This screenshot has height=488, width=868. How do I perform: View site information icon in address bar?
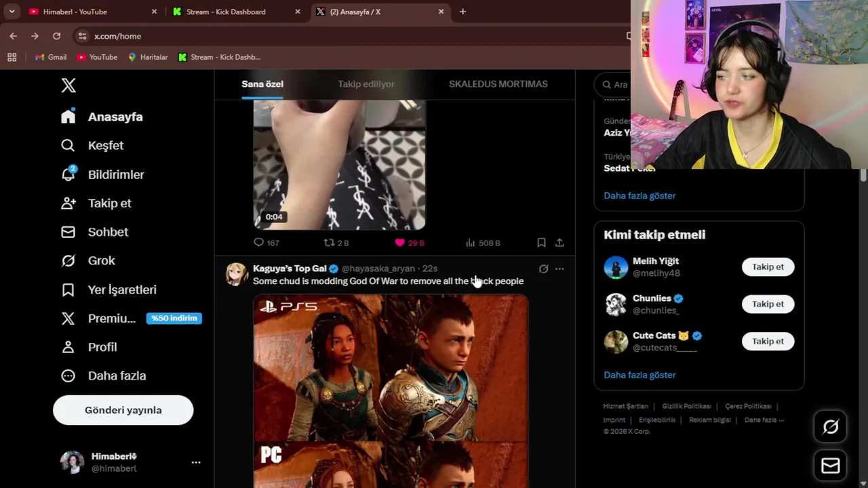[x=82, y=36]
